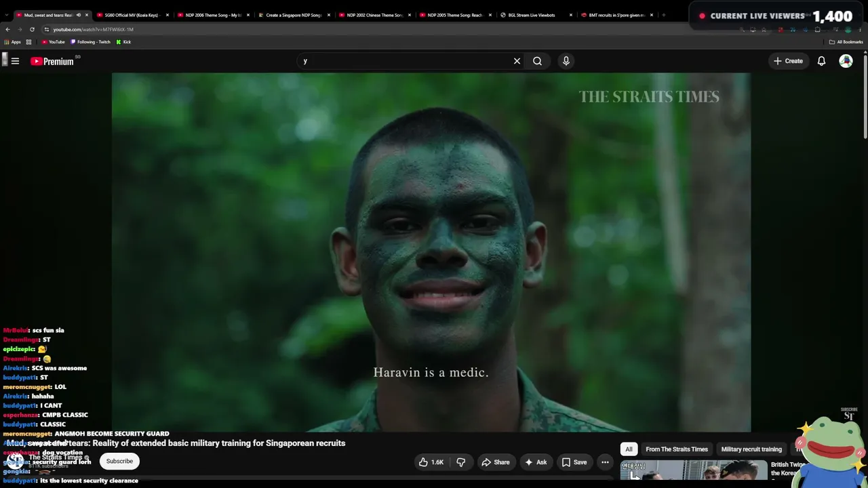Open a new browser tab
Screen dimensions: 868x488
[x=663, y=15]
